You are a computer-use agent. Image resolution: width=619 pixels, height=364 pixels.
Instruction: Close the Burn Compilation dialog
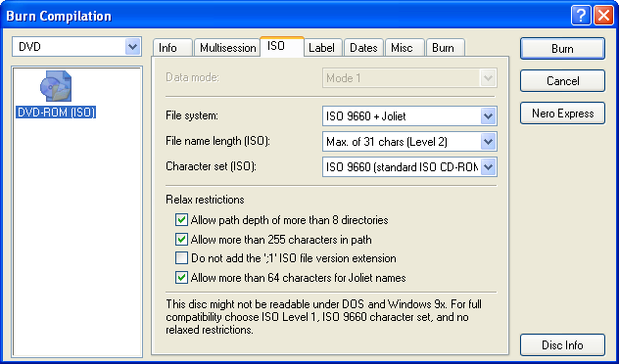click(x=603, y=17)
